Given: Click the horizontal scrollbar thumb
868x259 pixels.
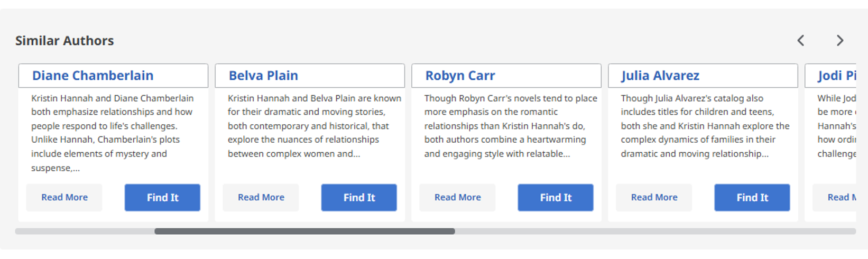Looking at the screenshot, I should click(304, 232).
